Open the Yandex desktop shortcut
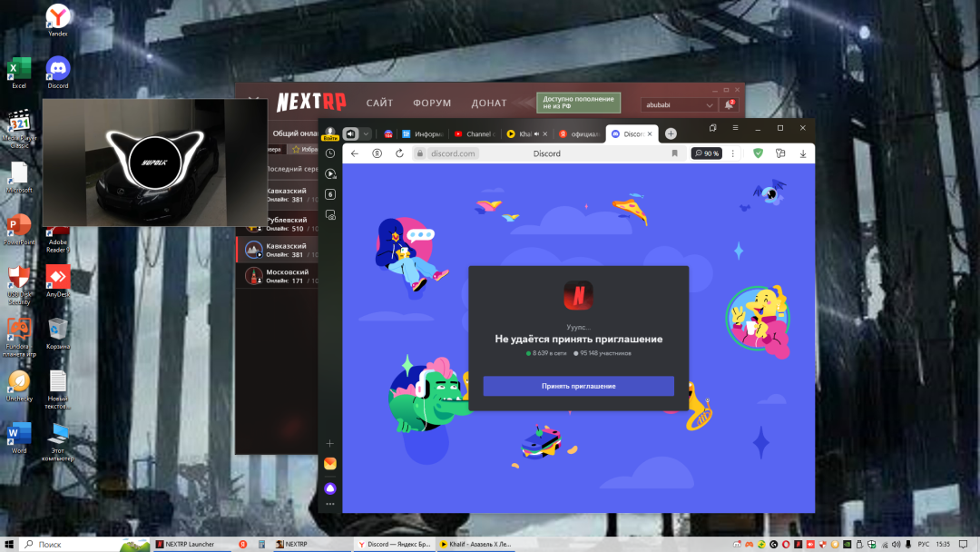 (57, 20)
